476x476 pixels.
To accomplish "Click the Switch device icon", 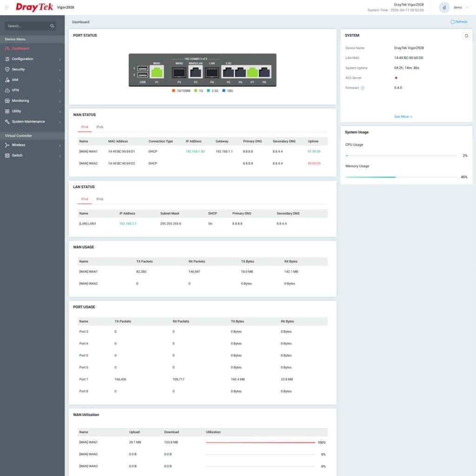I will pyautogui.click(x=7, y=155).
